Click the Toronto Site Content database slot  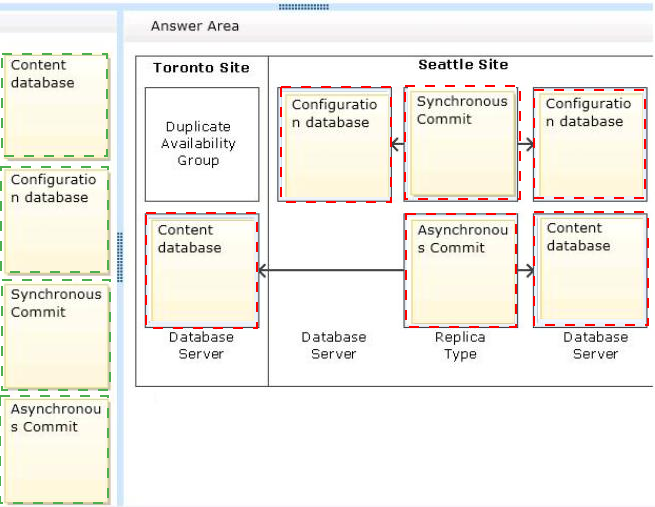[x=202, y=270]
